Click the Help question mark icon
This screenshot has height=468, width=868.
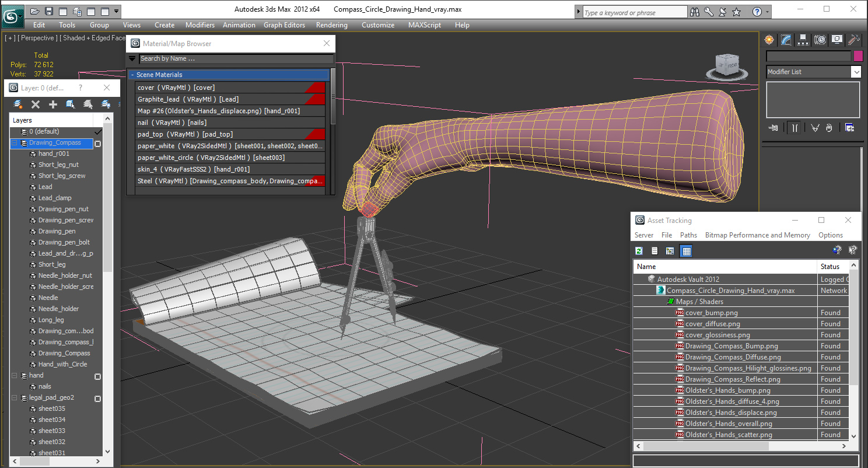click(x=757, y=12)
